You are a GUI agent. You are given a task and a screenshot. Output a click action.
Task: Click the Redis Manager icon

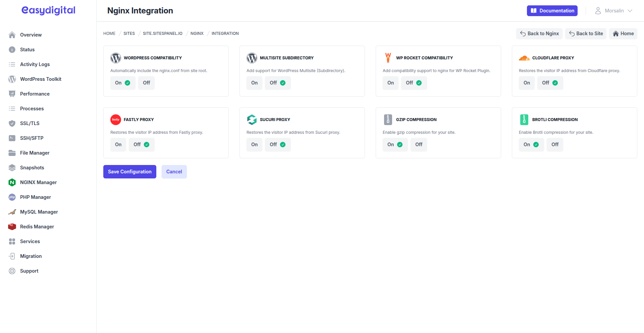click(x=12, y=226)
